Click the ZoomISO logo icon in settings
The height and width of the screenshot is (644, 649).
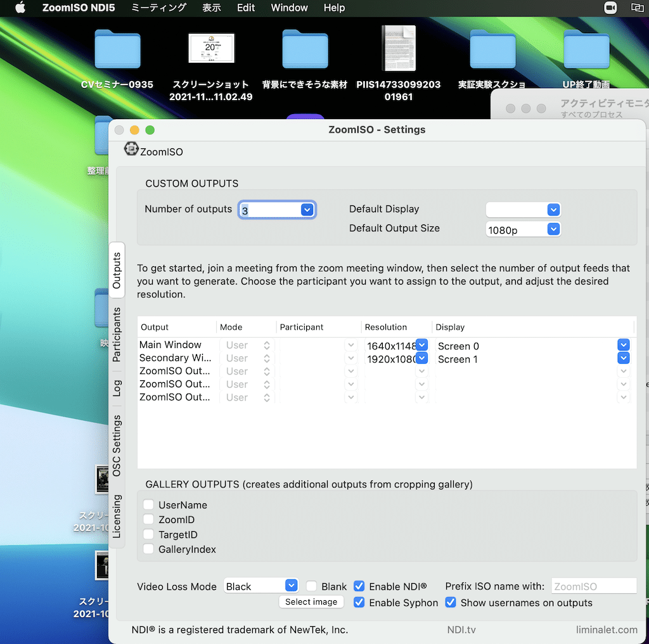(x=131, y=148)
